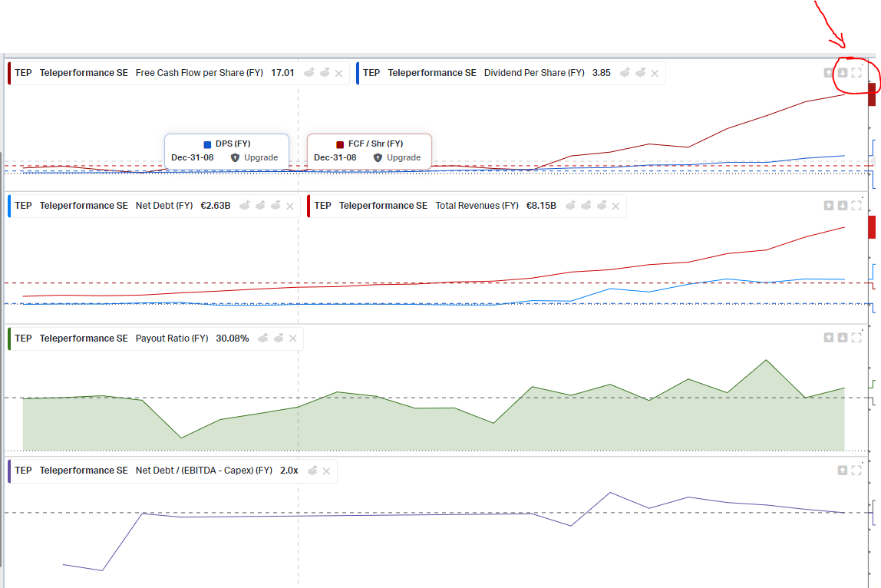The image size is (881, 588).
Task: Move first chart pane down
Action: click(842, 72)
